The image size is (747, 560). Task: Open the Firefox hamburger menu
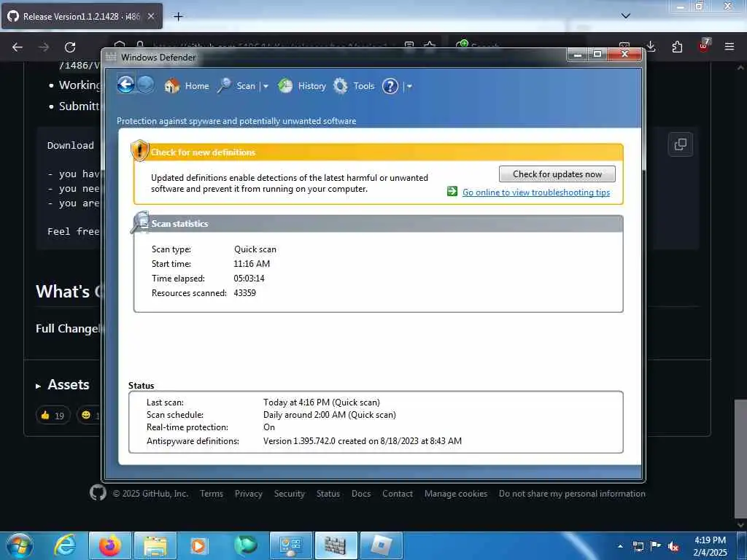point(729,47)
